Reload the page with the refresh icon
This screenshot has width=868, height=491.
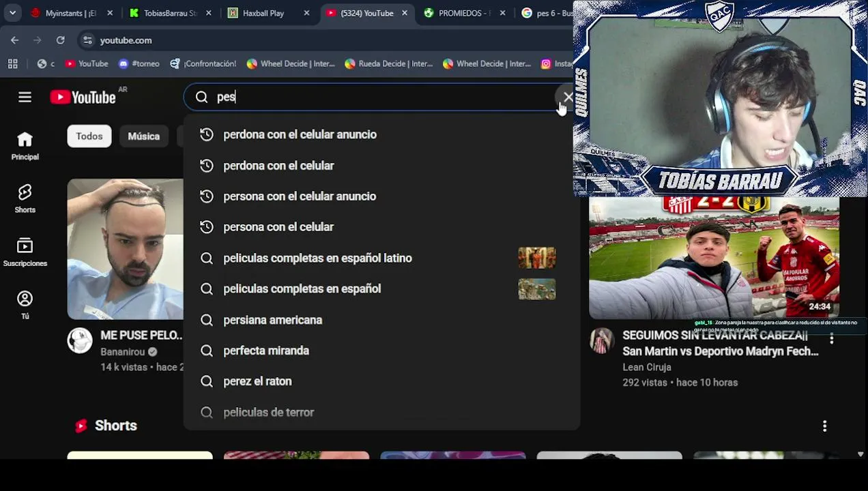[x=60, y=40]
